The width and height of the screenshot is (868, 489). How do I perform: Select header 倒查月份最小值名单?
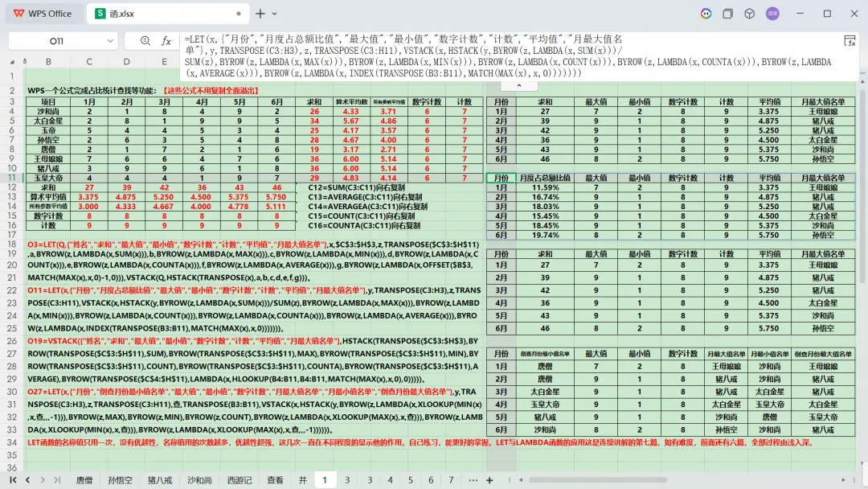545,353
